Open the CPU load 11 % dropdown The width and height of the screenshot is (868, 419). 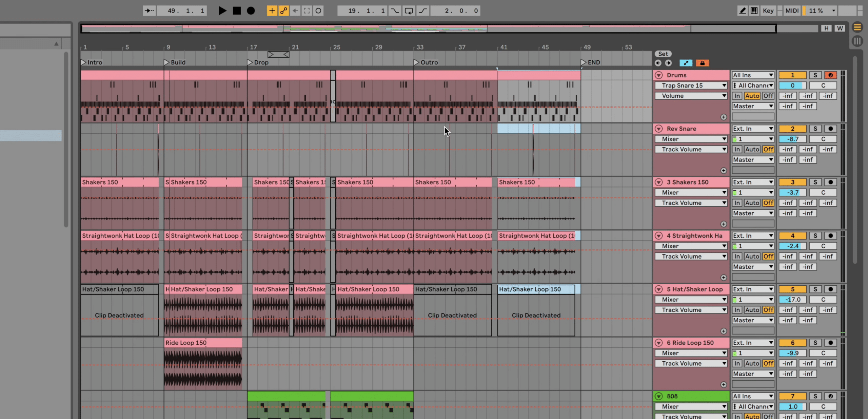[x=820, y=11]
